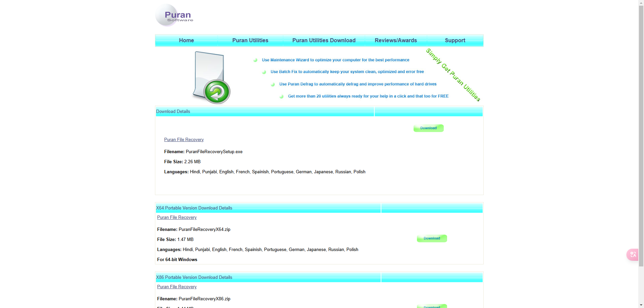
Task: Click the Maintenance Wizard banner text
Action: click(x=335, y=60)
